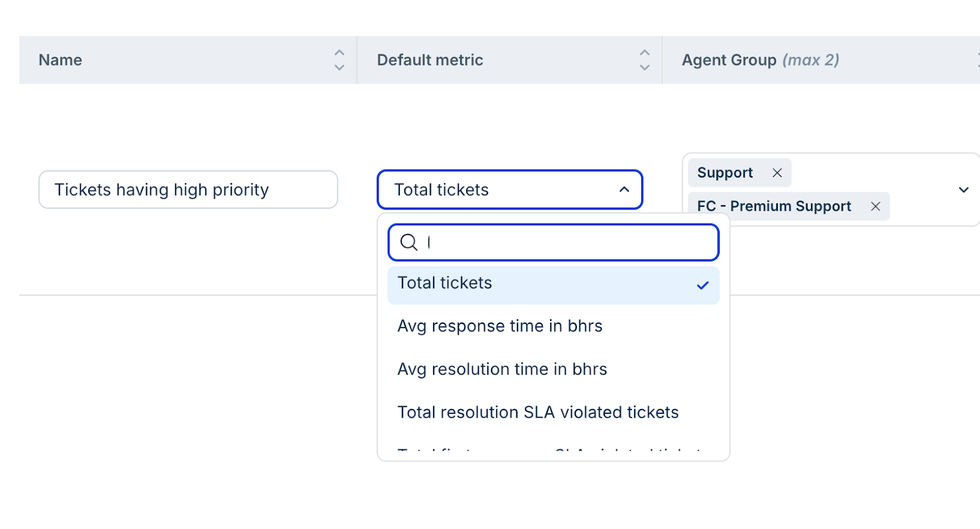Choose Avg resolution time in bhrs
The height and width of the screenshot is (529, 980).
tap(502, 369)
